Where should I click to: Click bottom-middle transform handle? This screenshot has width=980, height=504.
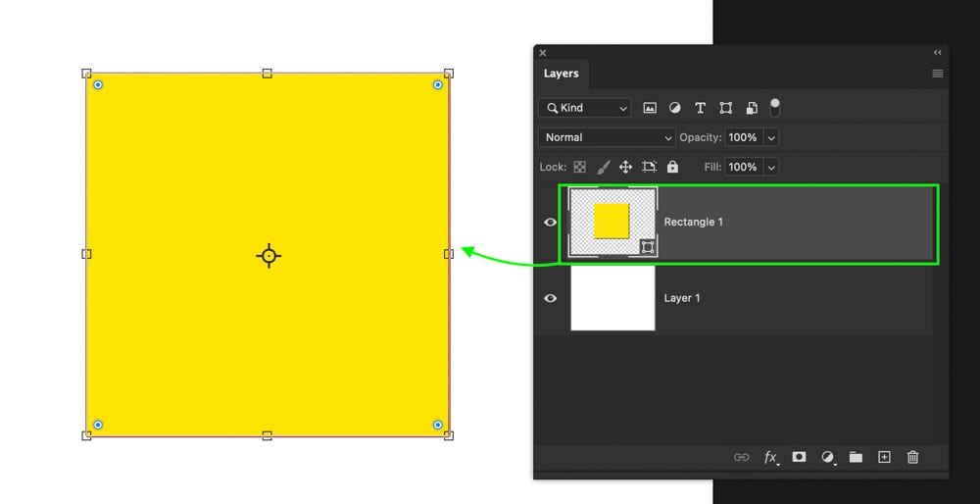[x=267, y=435]
